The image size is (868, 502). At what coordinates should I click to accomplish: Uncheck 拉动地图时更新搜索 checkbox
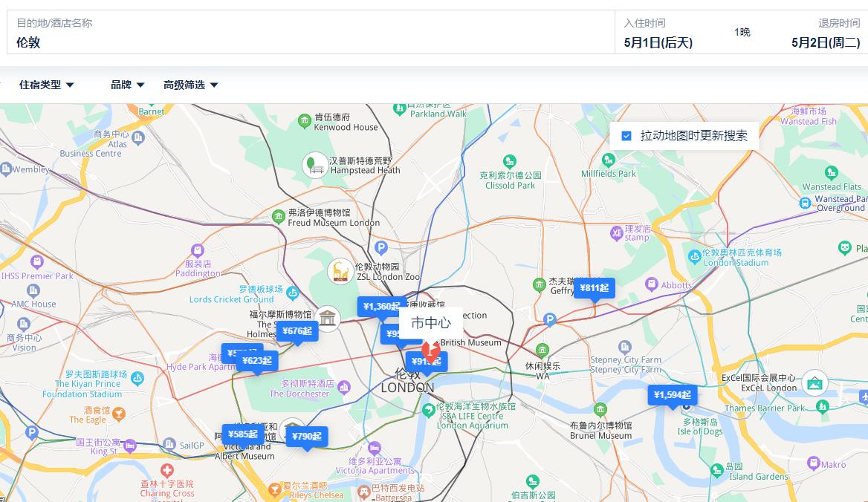[x=626, y=136]
